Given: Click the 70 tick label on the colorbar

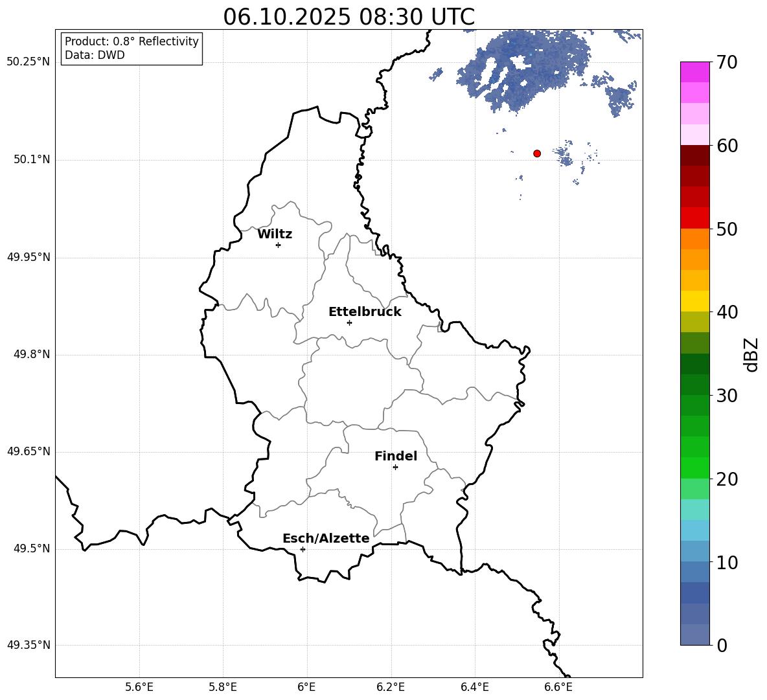Looking at the screenshot, I should point(727,62).
